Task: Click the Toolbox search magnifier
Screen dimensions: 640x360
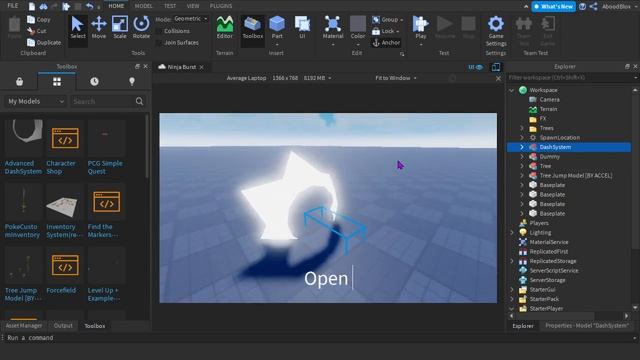Action: [x=139, y=101]
